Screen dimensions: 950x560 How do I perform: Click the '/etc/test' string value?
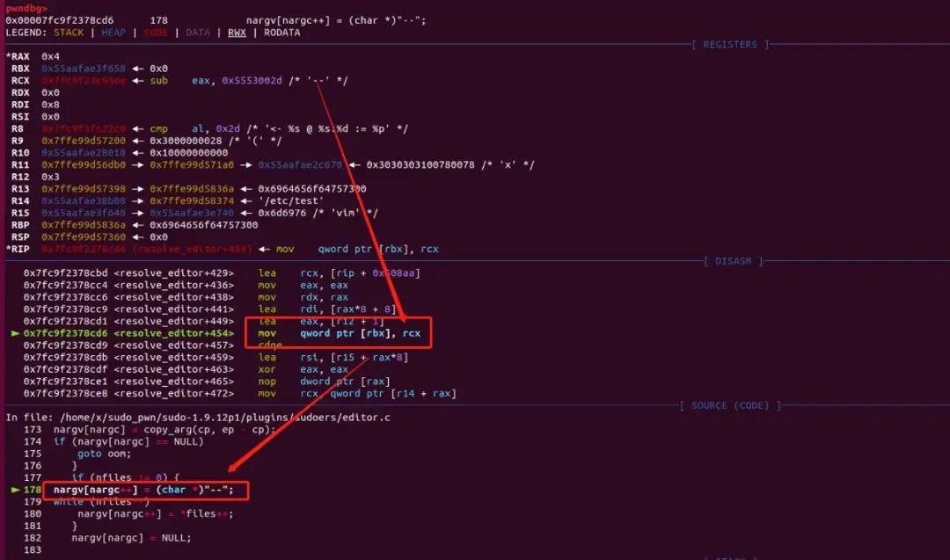[x=290, y=200]
